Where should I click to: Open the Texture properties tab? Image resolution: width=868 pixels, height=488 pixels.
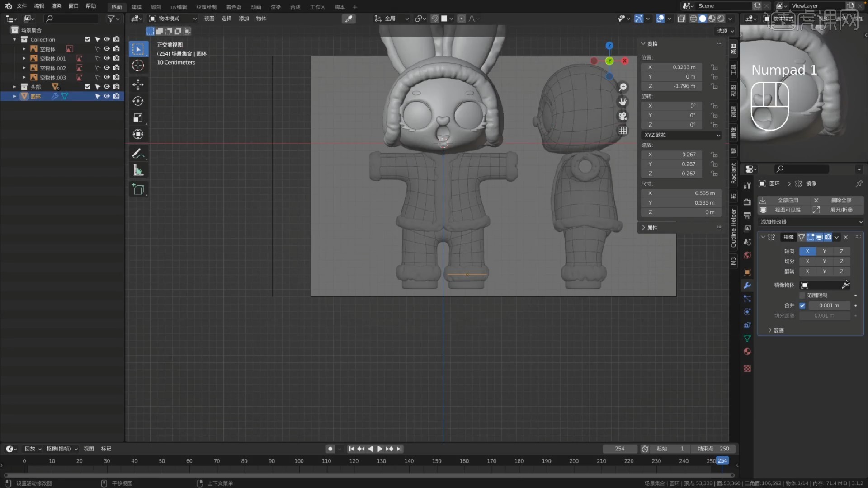tap(747, 369)
